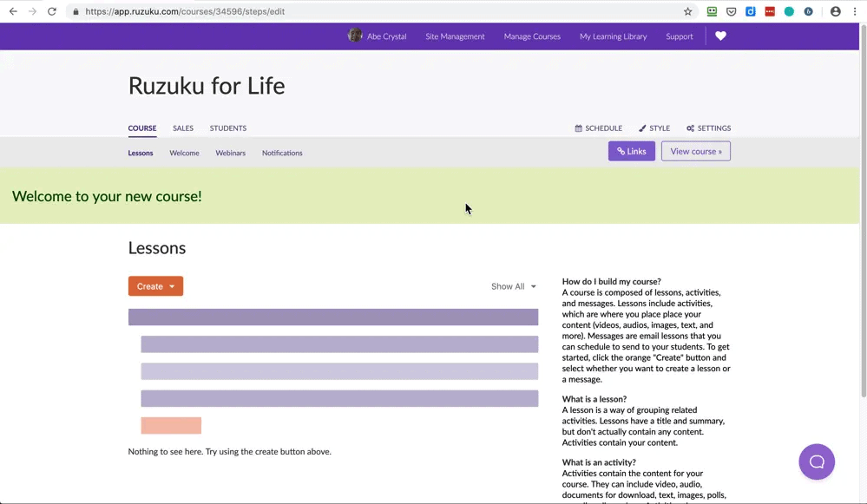
Task: Click the teal circle extension icon
Action: [789, 11]
